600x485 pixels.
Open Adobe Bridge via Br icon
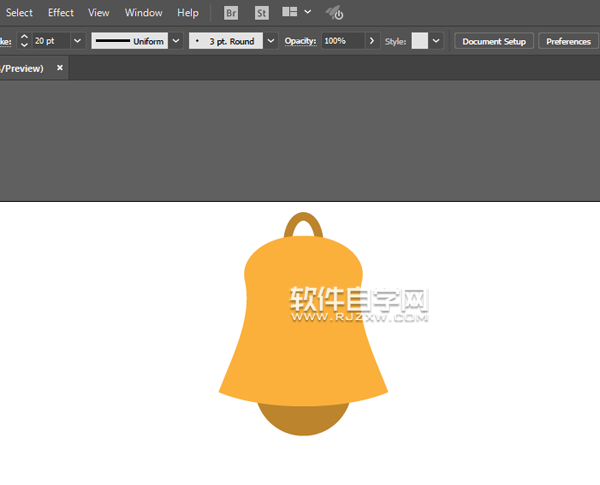[x=231, y=13]
